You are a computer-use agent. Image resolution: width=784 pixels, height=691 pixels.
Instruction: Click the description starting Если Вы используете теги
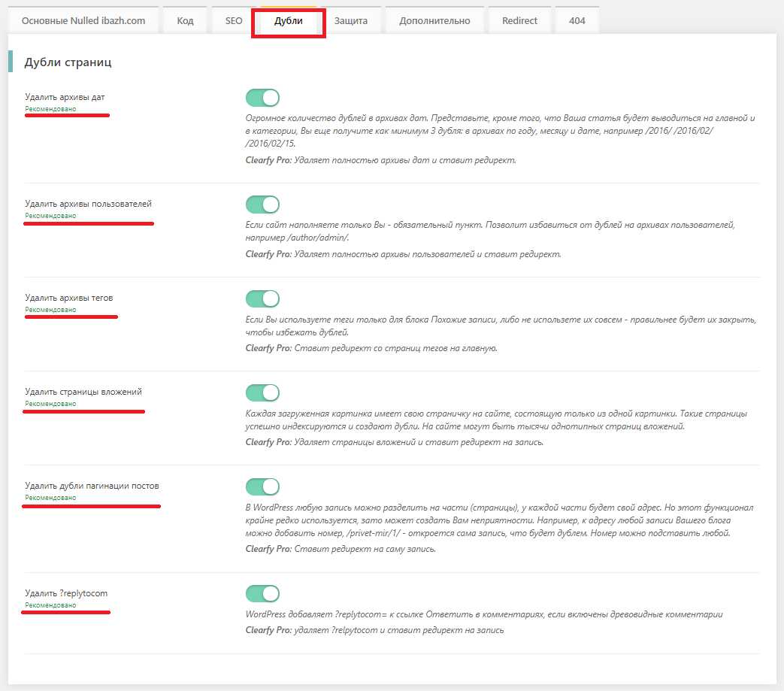[x=501, y=326]
